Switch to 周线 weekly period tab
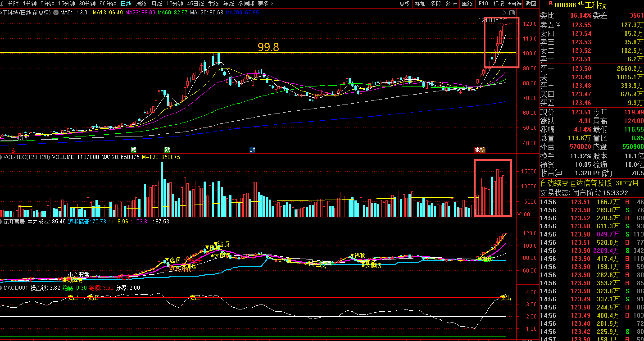Screen dimensions: 644x341 tap(141, 4)
